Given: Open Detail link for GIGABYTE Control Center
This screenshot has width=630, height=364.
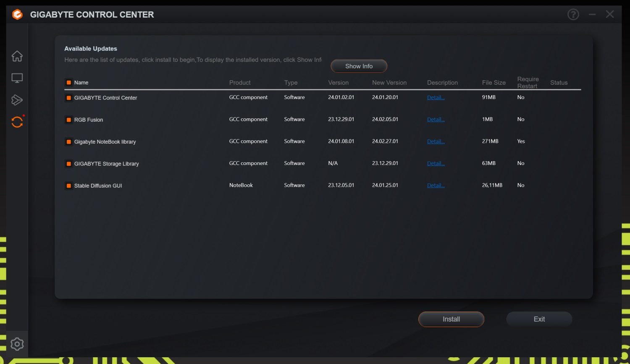Looking at the screenshot, I should 436,97.
